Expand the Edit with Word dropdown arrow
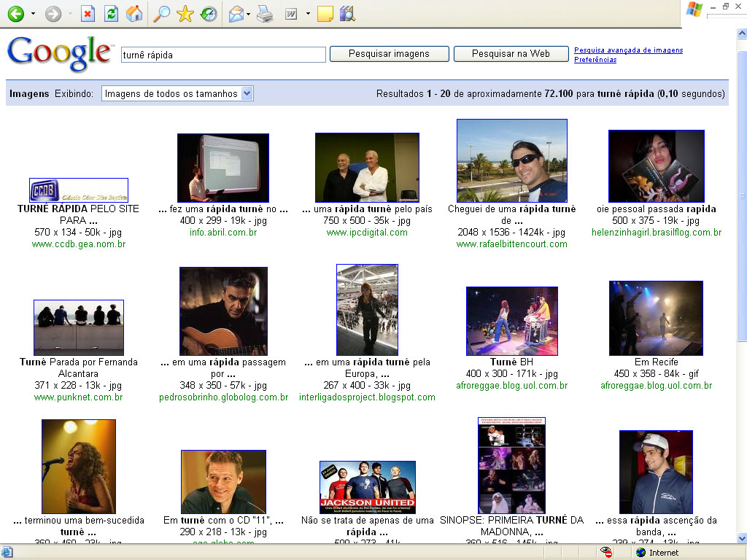This screenshot has height=560, width=747. [x=307, y=14]
